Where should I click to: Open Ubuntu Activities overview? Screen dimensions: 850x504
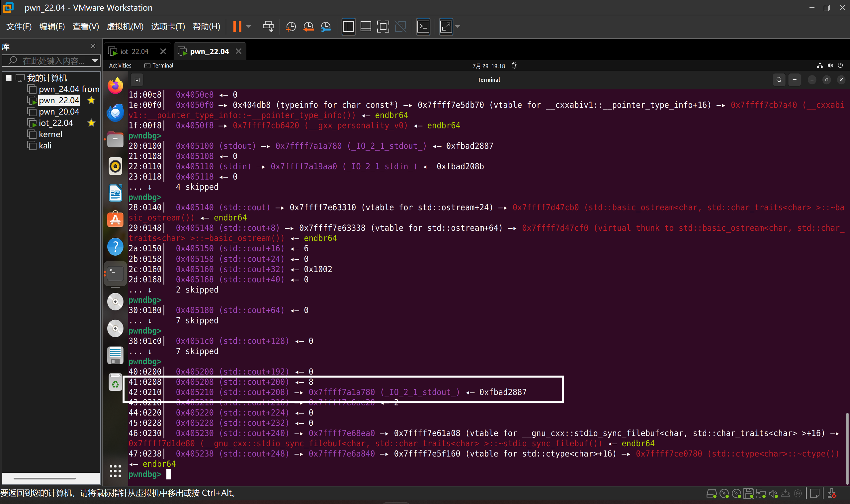click(120, 65)
